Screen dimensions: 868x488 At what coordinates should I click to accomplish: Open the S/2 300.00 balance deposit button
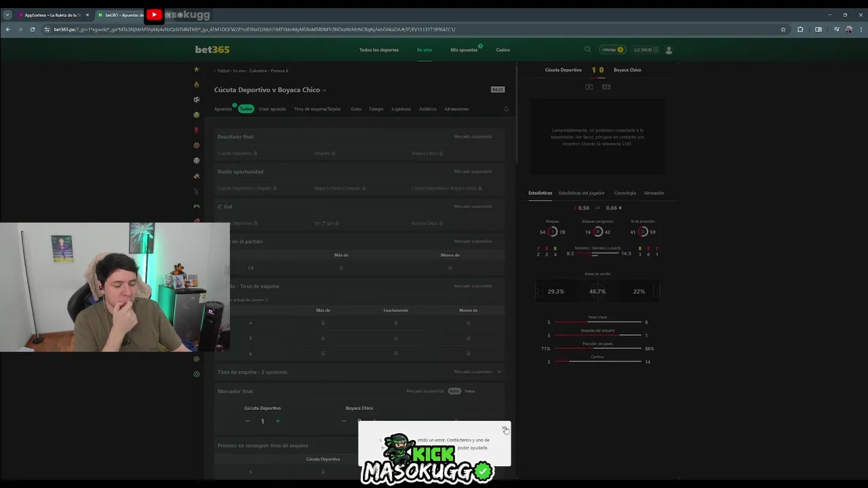point(645,49)
